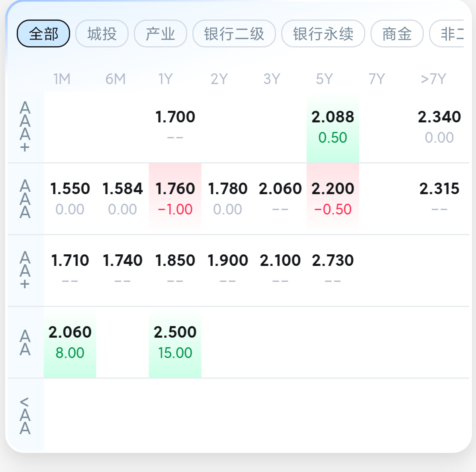
Task: Click the 5Y column header
Action: (324, 79)
